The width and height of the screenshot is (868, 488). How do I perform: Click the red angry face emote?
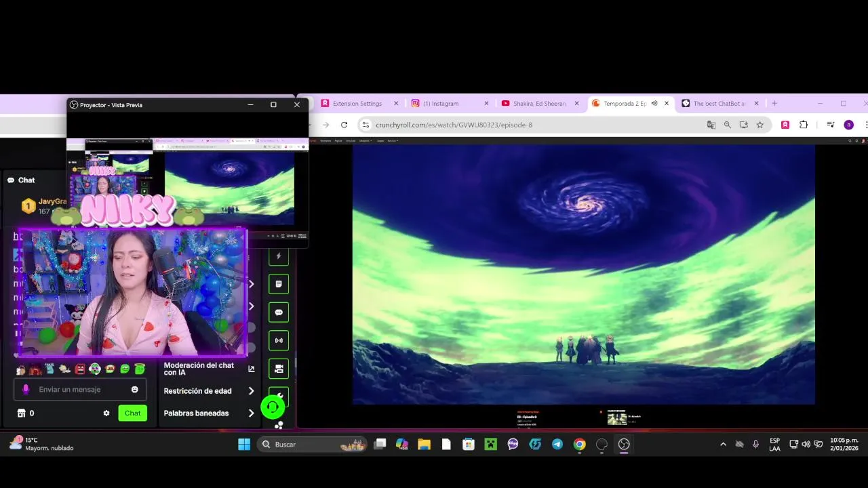tap(80, 369)
